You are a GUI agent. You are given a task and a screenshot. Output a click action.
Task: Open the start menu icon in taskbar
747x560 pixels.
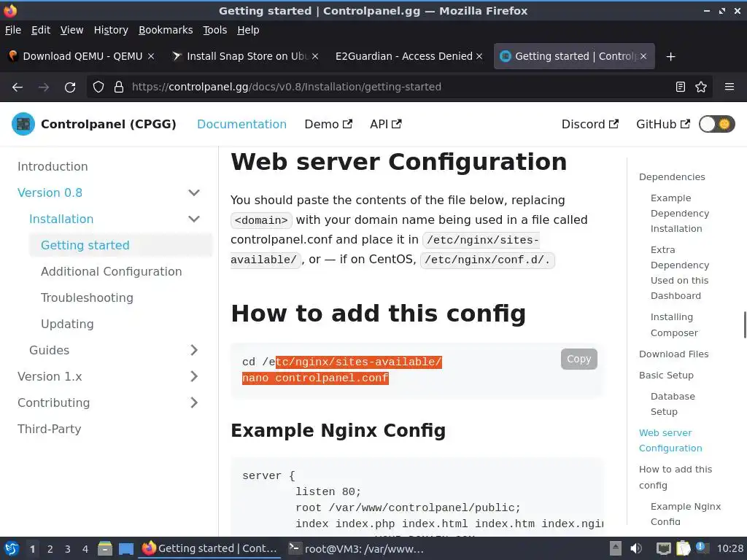[12, 548]
